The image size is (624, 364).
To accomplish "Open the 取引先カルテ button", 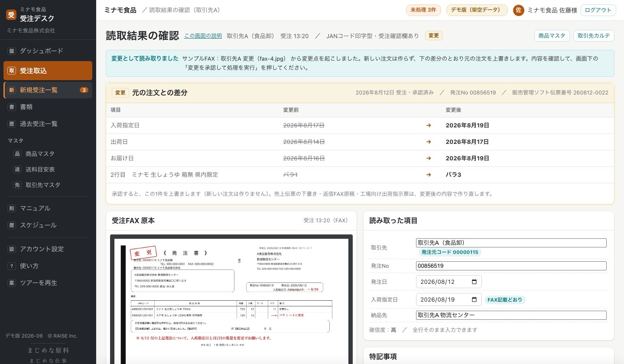I will (x=594, y=36).
